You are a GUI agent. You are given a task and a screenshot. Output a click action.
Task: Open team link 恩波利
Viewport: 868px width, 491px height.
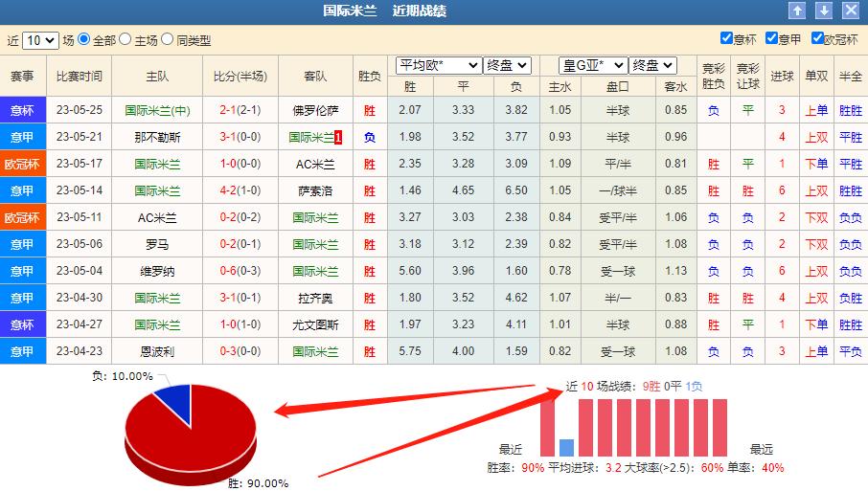157,351
